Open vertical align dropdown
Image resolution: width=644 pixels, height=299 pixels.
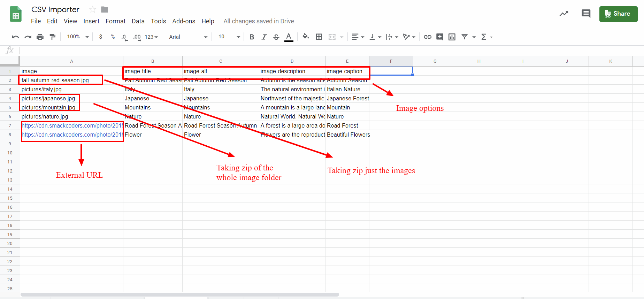point(375,37)
